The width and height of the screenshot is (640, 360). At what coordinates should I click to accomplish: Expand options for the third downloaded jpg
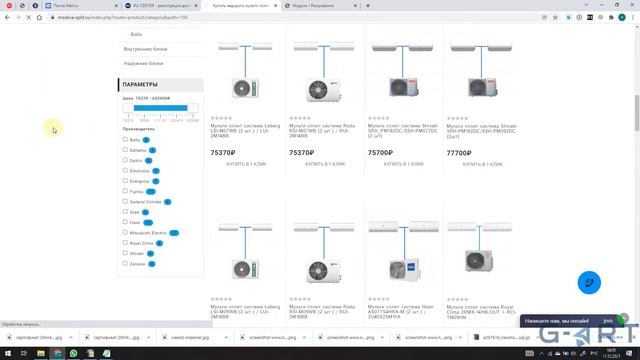coord(226,338)
